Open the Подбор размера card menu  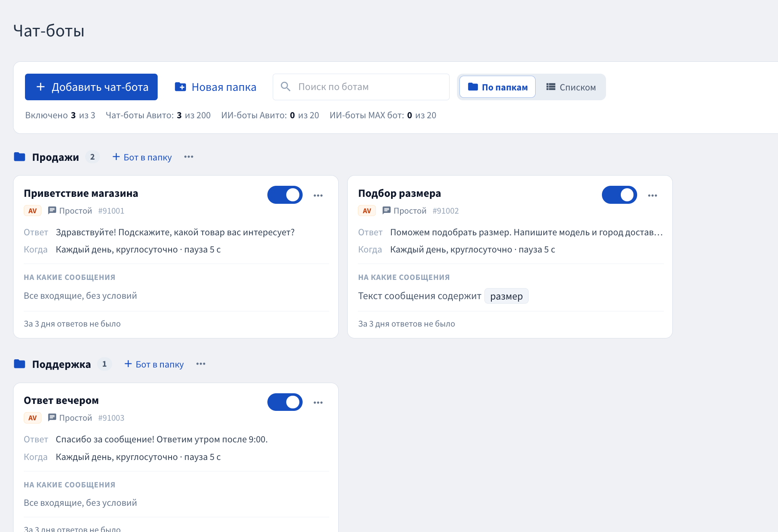pos(653,196)
